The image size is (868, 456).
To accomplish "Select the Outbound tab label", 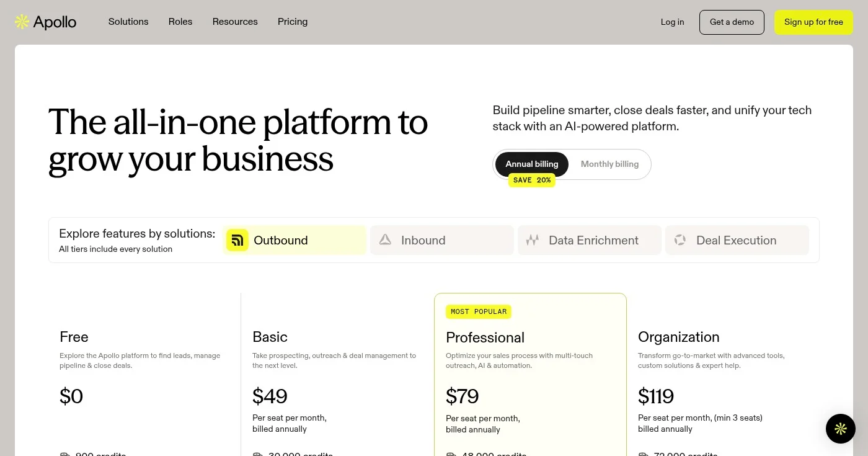I will click(281, 240).
